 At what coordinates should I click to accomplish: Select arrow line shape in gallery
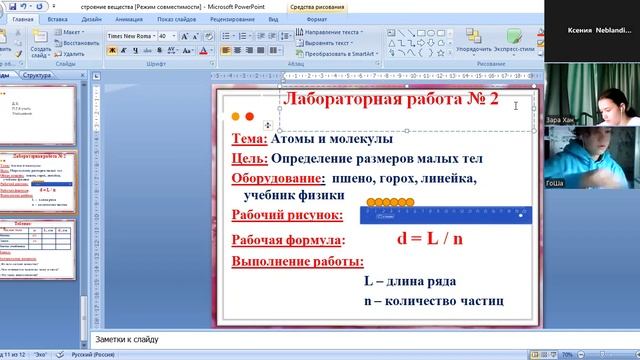coord(411,33)
